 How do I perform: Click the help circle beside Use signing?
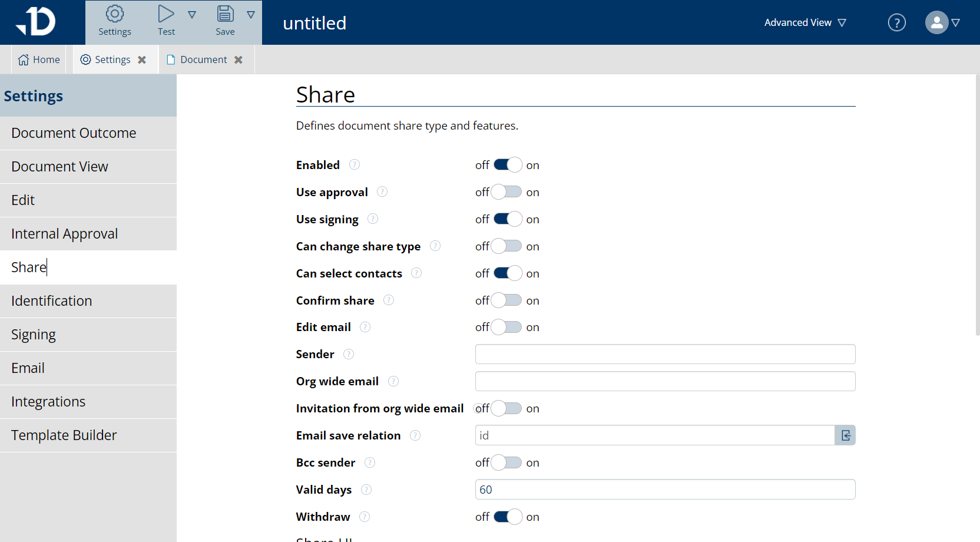[x=373, y=219]
